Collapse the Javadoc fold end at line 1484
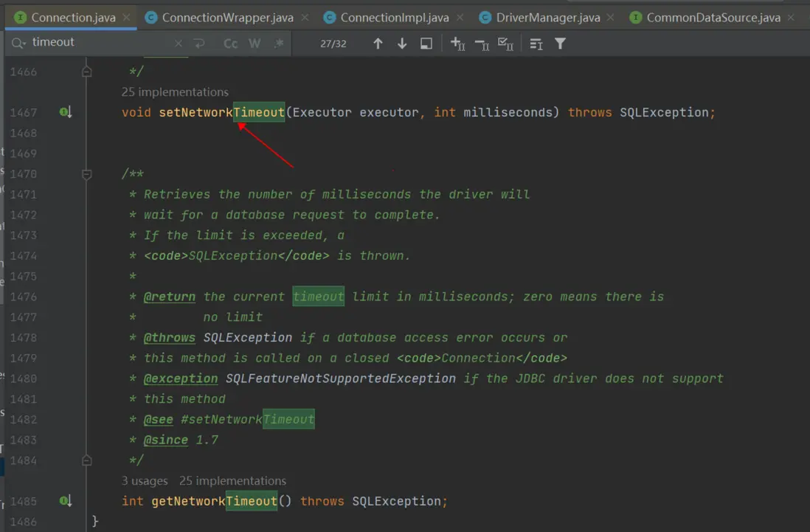 point(87,460)
